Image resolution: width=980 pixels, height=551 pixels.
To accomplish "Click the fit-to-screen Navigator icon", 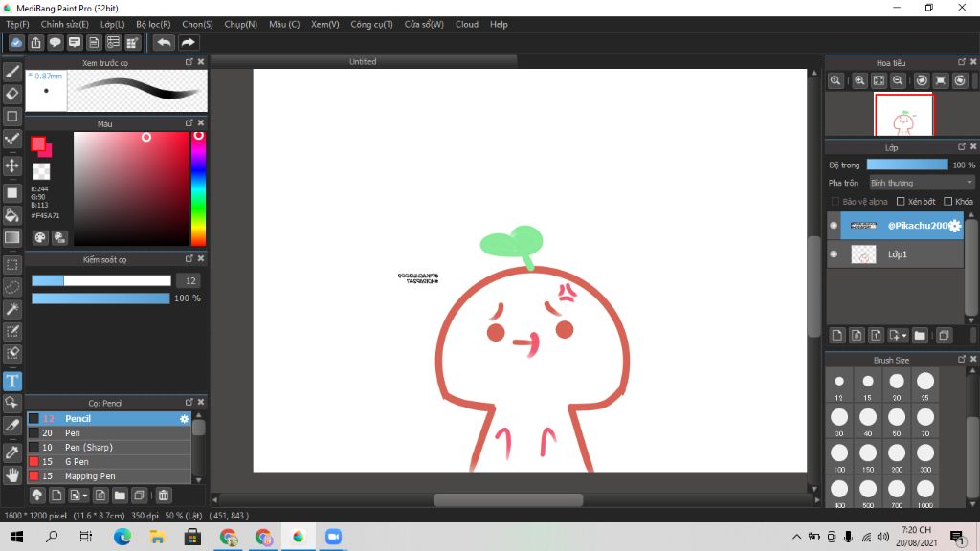I will tap(879, 80).
